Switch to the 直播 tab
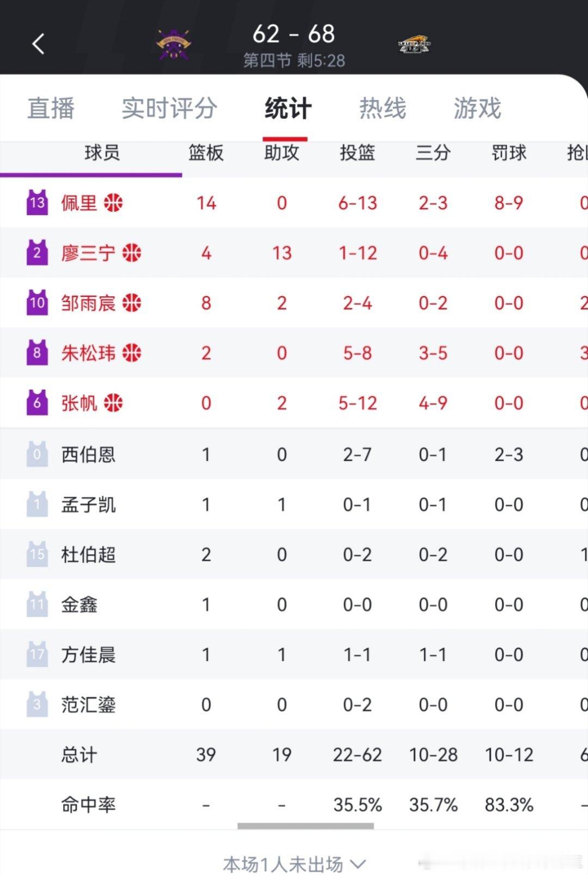 (x=50, y=108)
